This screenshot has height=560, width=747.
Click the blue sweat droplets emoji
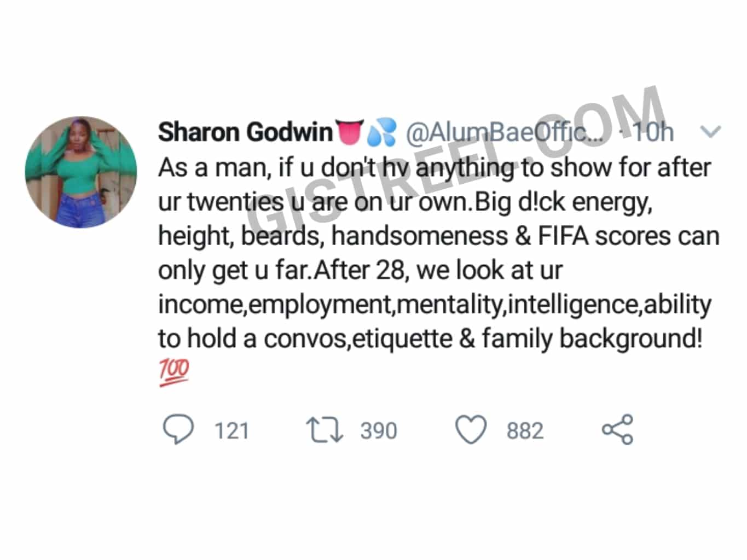(x=381, y=133)
